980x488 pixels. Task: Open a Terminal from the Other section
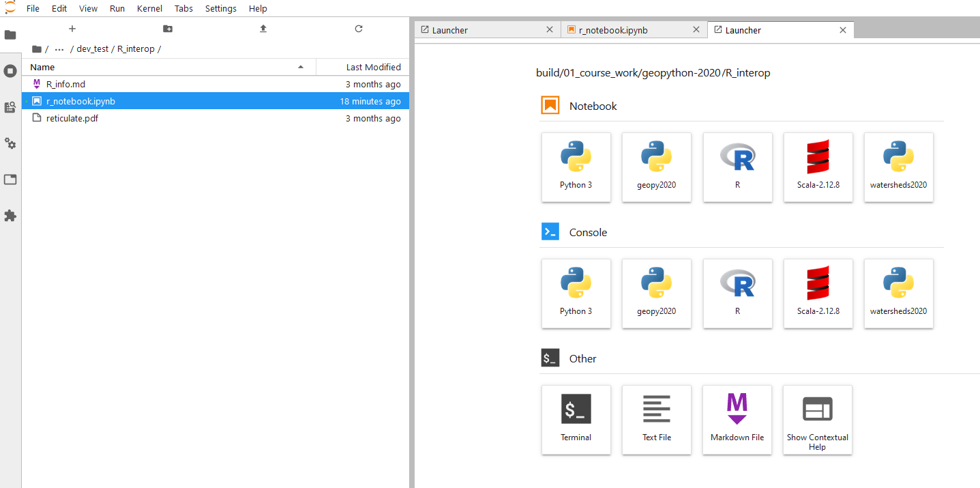[x=576, y=420]
